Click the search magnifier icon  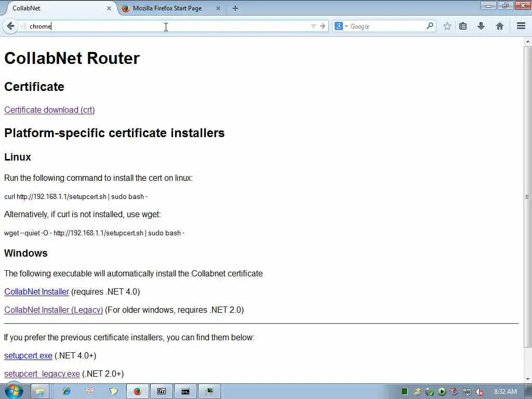[x=430, y=26]
